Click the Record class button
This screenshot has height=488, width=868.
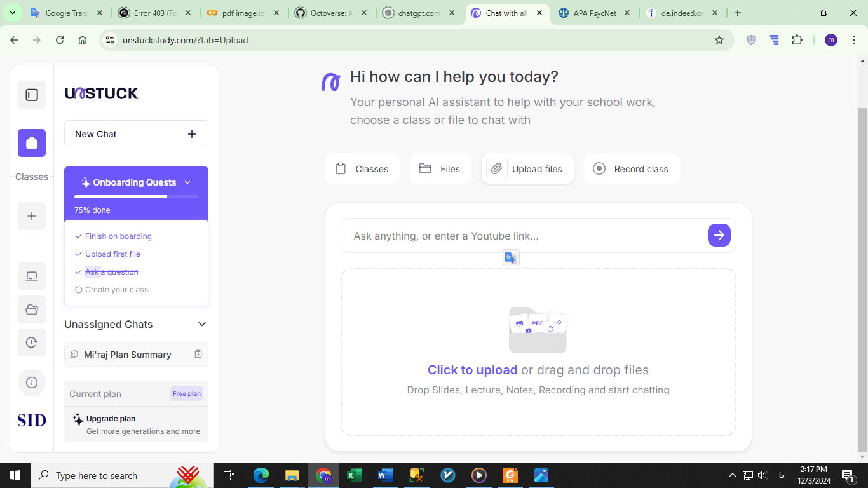(632, 168)
